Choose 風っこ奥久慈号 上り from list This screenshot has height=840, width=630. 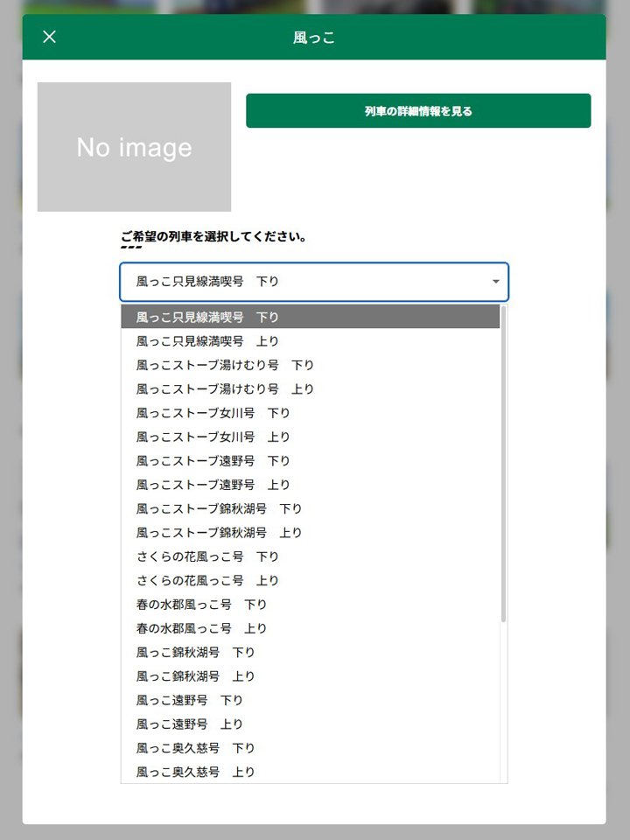click(310, 772)
